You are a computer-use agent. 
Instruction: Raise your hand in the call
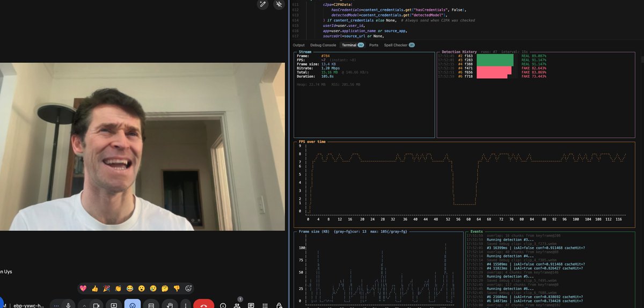click(x=169, y=305)
